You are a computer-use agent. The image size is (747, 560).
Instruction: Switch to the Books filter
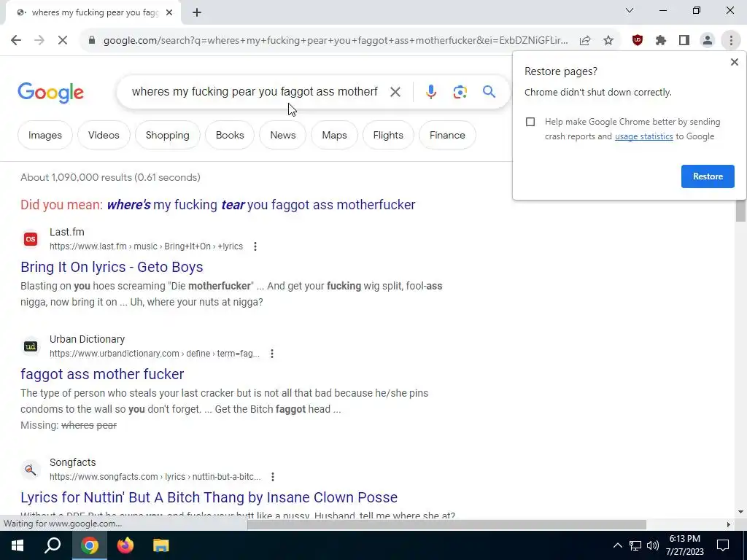pyautogui.click(x=230, y=135)
